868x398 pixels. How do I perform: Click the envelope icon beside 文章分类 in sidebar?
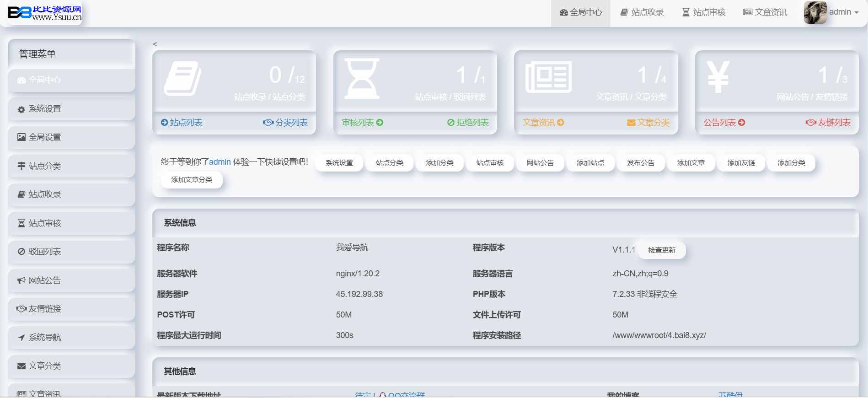21,366
